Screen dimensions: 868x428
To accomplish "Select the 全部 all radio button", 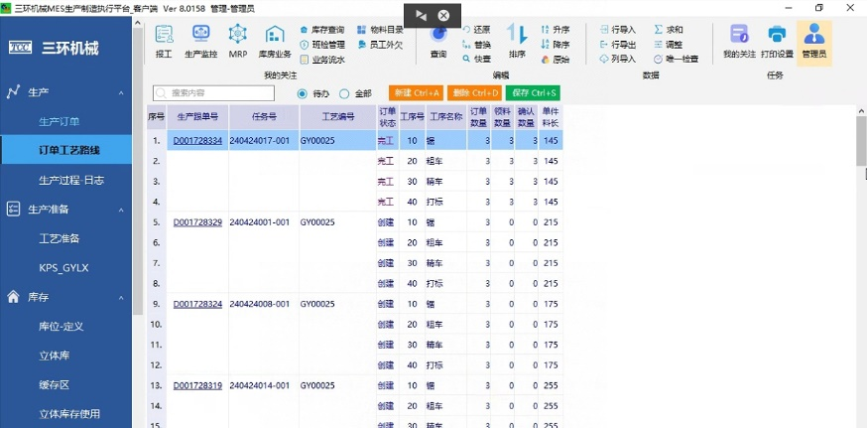I will [344, 93].
